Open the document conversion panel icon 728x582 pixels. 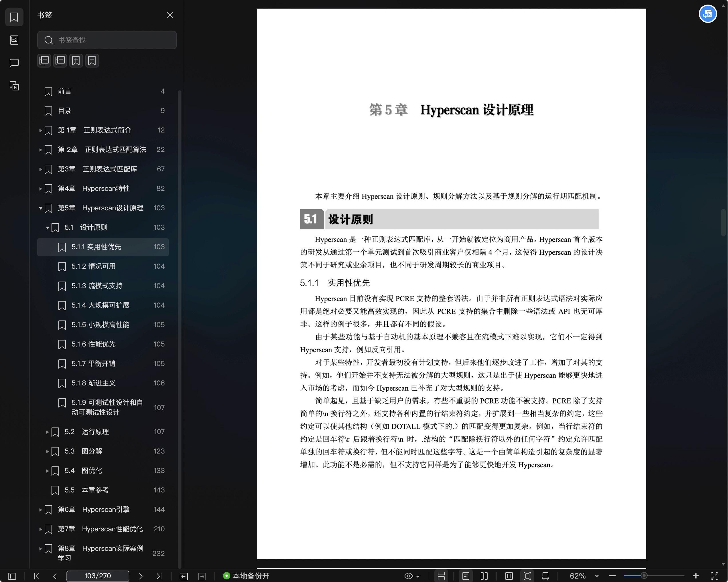[14, 86]
